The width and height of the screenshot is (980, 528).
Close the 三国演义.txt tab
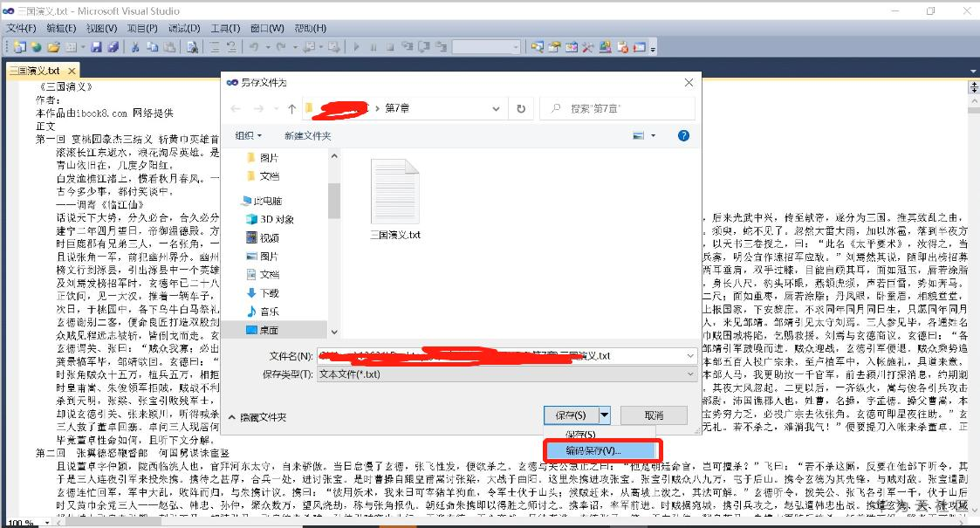point(72,71)
